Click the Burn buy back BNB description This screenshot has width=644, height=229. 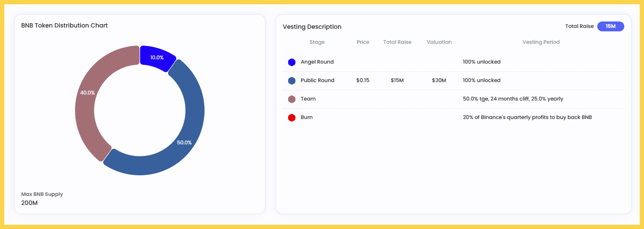tap(527, 117)
